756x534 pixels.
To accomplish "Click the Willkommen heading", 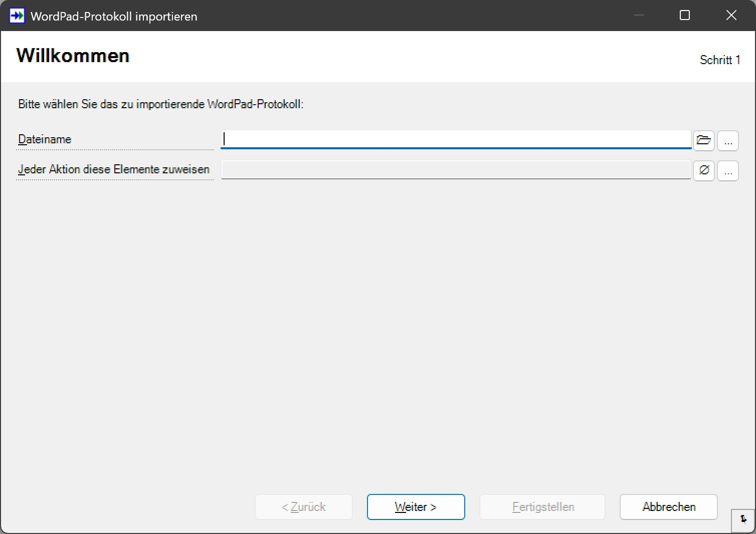I will (72, 56).
